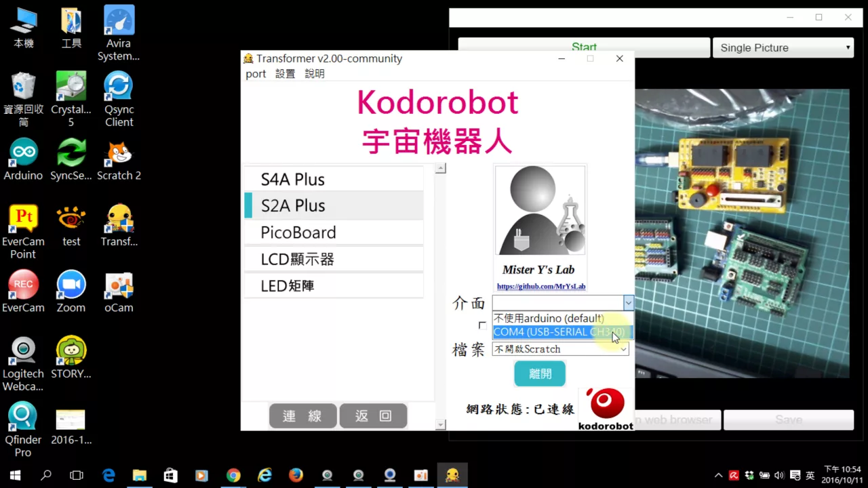Screen dimensions: 868x488
Task: Click the taskbar search magnifier
Action: pyautogui.click(x=46, y=475)
